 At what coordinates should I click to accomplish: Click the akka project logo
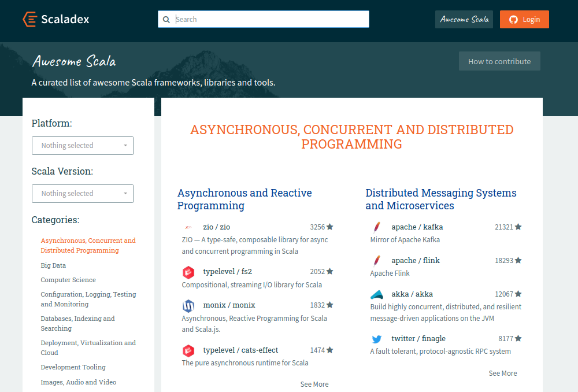(377, 294)
